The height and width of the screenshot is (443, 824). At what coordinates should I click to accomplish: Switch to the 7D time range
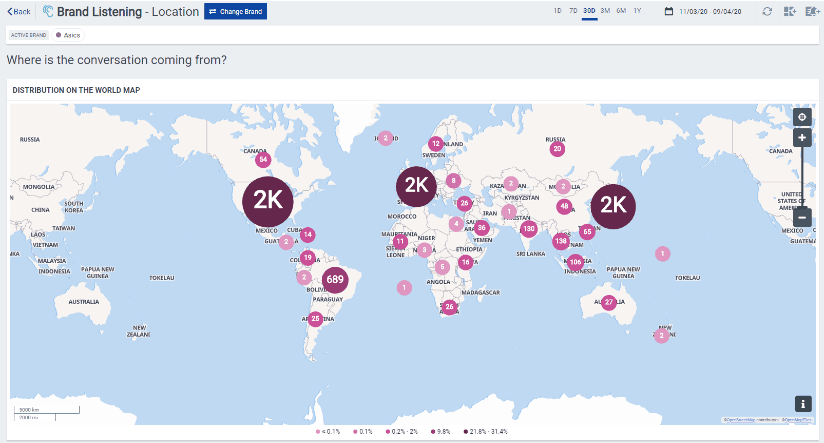(x=573, y=10)
